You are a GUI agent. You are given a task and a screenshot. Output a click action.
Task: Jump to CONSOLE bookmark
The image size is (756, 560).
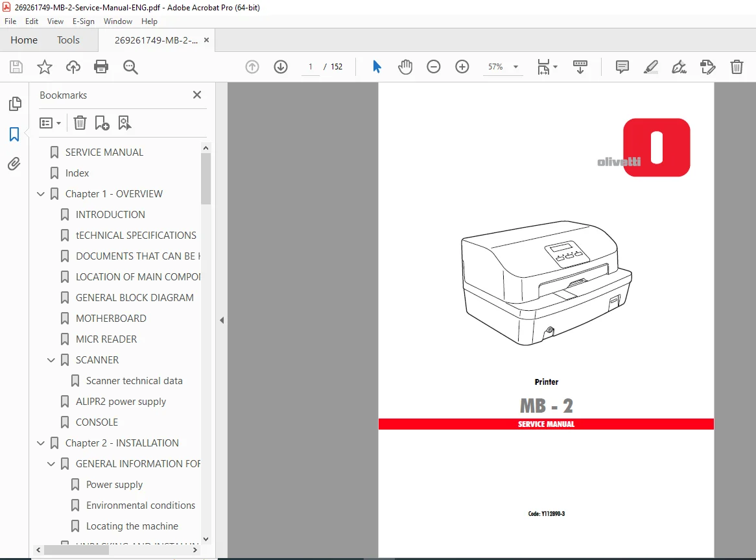[97, 422]
